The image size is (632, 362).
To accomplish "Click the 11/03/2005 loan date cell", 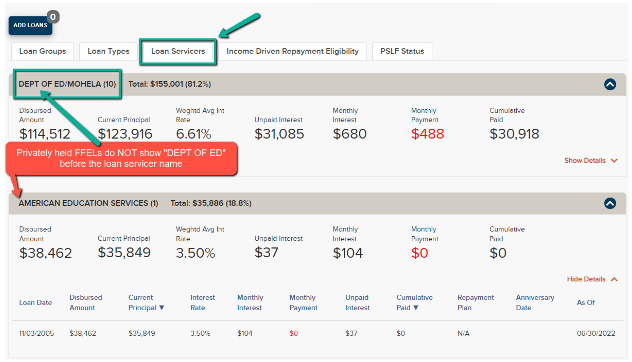I will [x=36, y=333].
